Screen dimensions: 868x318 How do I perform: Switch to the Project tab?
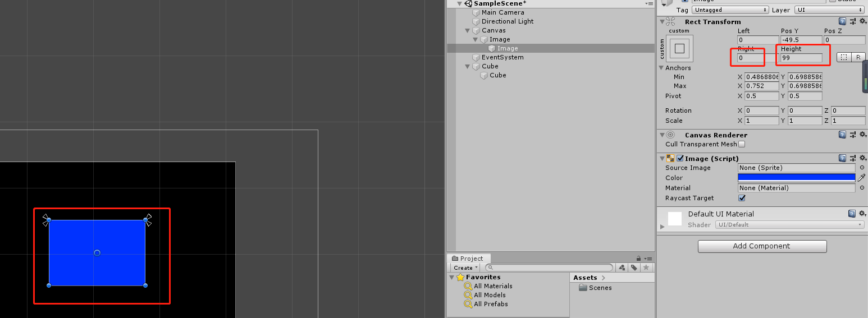pos(468,259)
